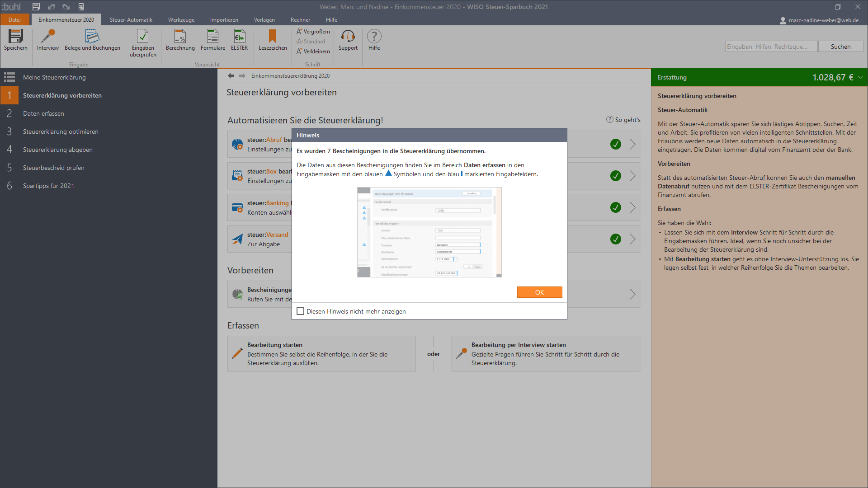Open the Berechnung preview
Image resolution: width=868 pixels, height=488 pixels.
pyautogui.click(x=180, y=37)
